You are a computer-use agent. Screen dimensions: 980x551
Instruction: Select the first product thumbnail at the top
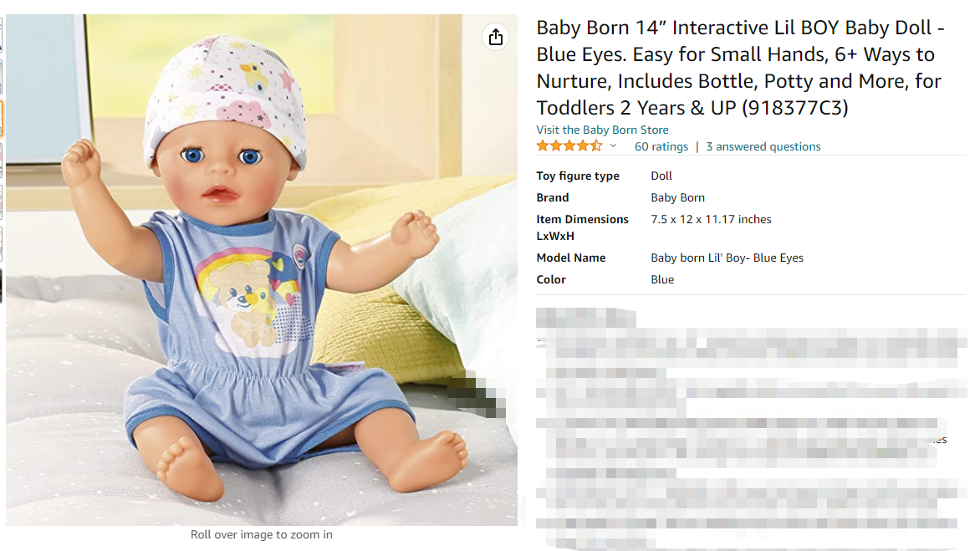[x=1, y=35]
